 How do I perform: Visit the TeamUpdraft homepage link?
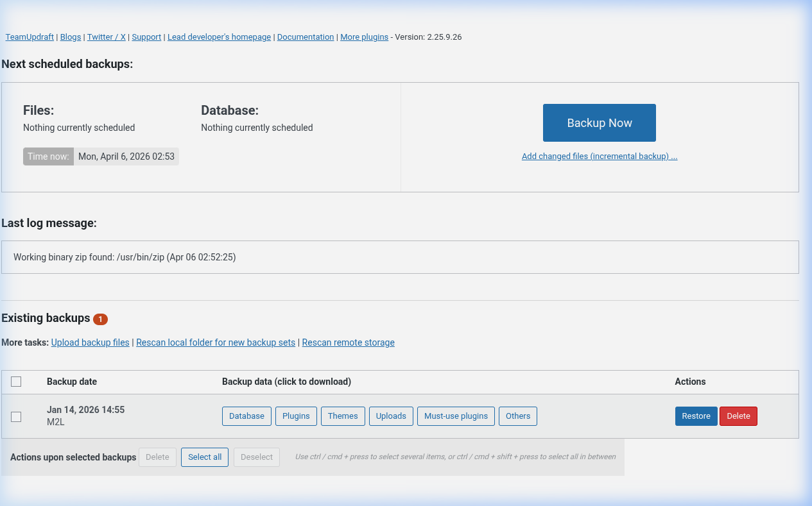(29, 37)
